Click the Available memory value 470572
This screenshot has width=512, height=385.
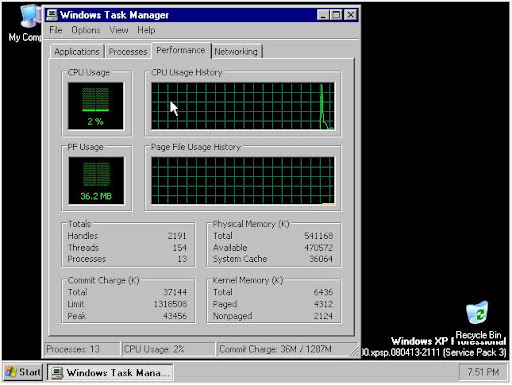coord(319,247)
